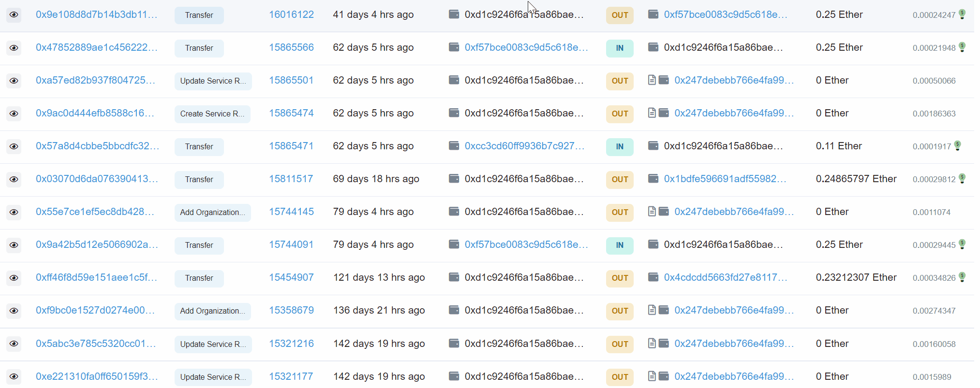Click eye icon for 0x03070d6da076390413
The image size is (980, 388).
coord(14,179)
